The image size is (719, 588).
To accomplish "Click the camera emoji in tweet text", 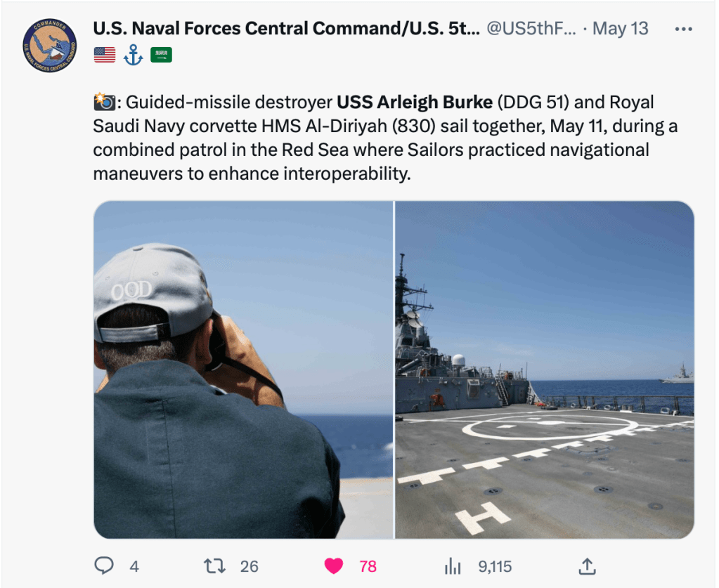I will pos(104,103).
